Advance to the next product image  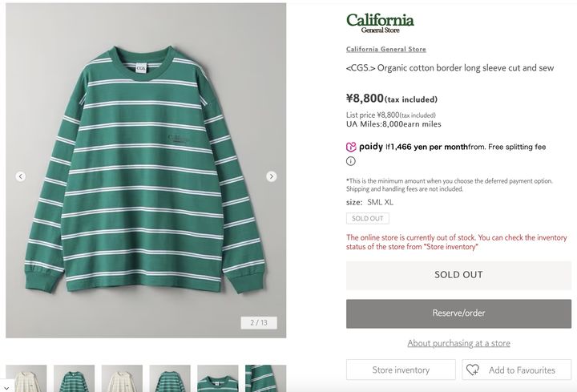[x=272, y=176]
